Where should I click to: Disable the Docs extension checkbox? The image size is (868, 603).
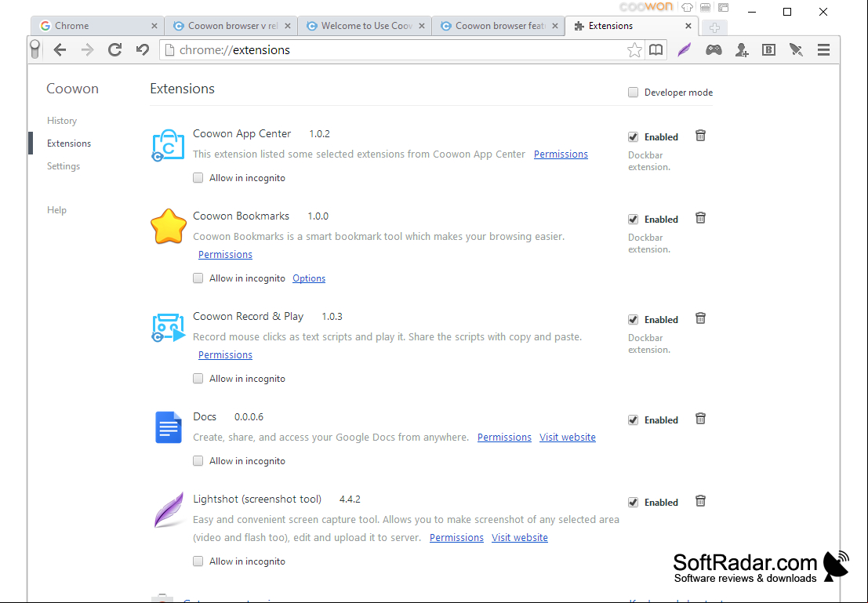[x=634, y=420]
